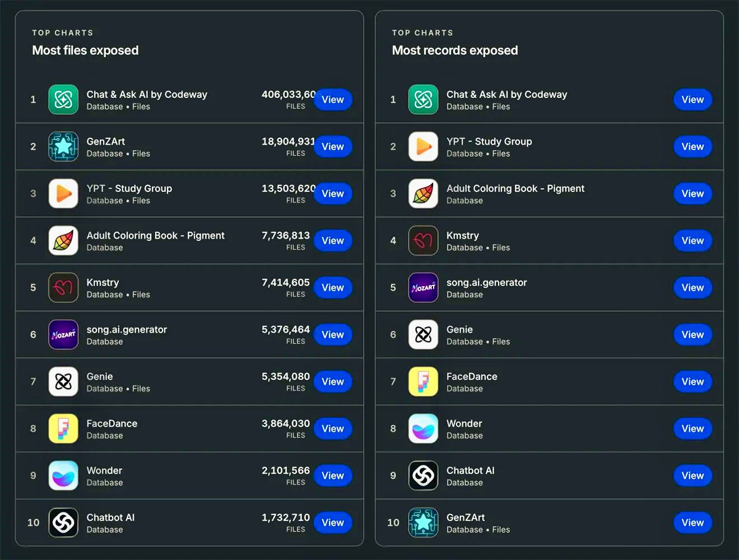This screenshot has height=560, width=739.
Task: Click the Wonder wave icon
Action: coord(63,475)
